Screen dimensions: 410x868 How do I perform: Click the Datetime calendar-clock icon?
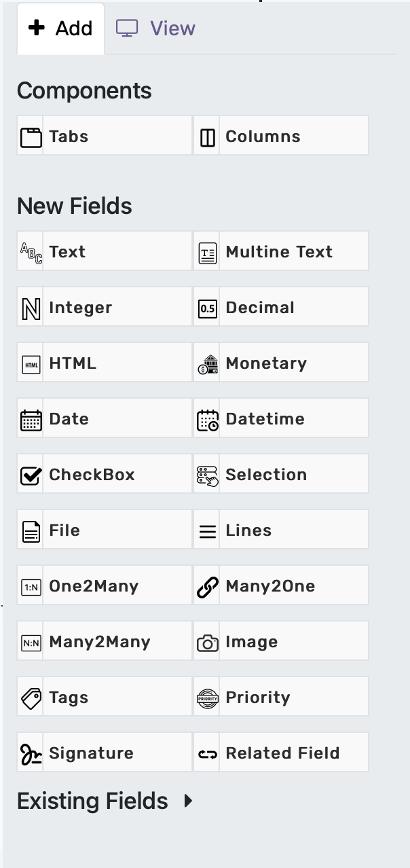207,420
